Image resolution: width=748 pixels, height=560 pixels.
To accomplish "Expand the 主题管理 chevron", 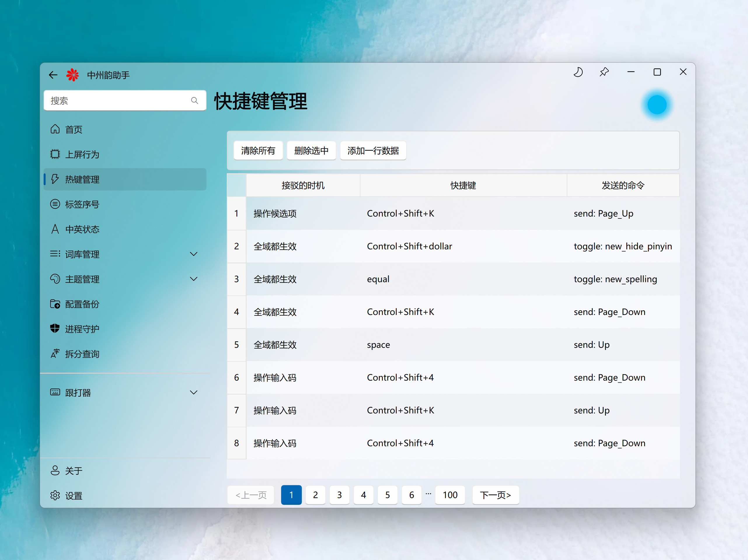I will coord(193,279).
